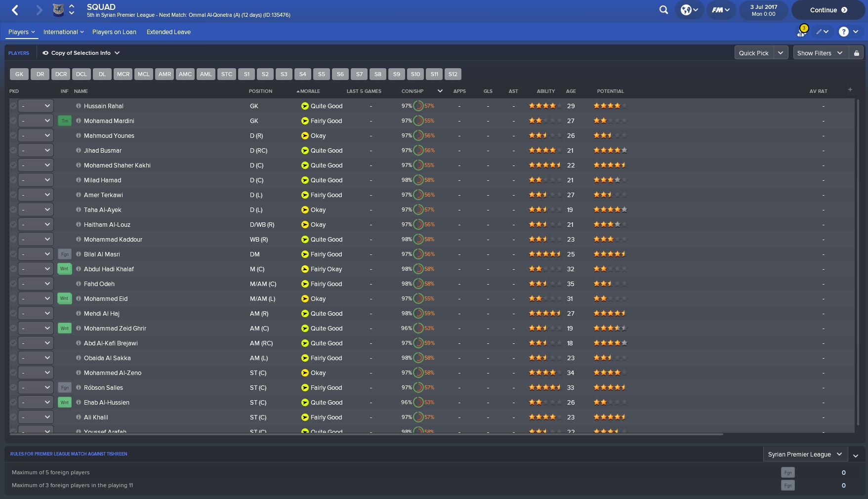
Task: Select the STC position slot button
Action: point(226,74)
